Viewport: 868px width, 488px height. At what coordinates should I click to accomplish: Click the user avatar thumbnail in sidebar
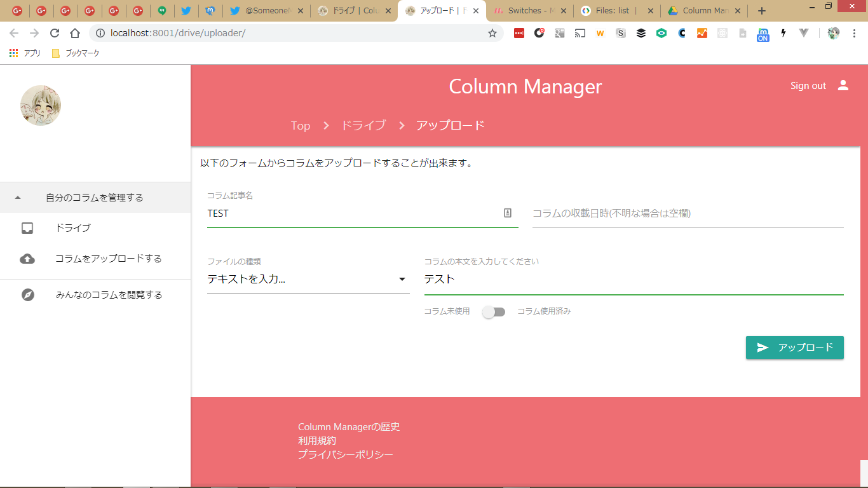[x=41, y=105]
